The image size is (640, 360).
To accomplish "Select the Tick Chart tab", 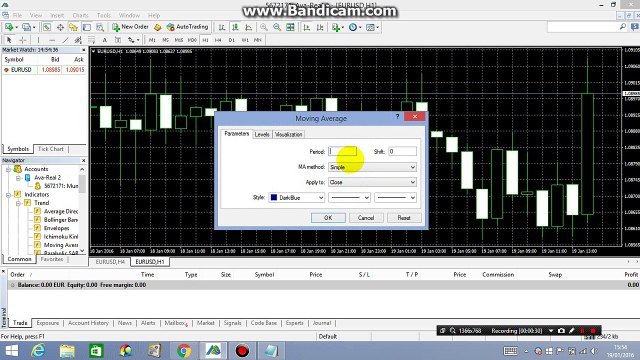I will pos(51,149).
